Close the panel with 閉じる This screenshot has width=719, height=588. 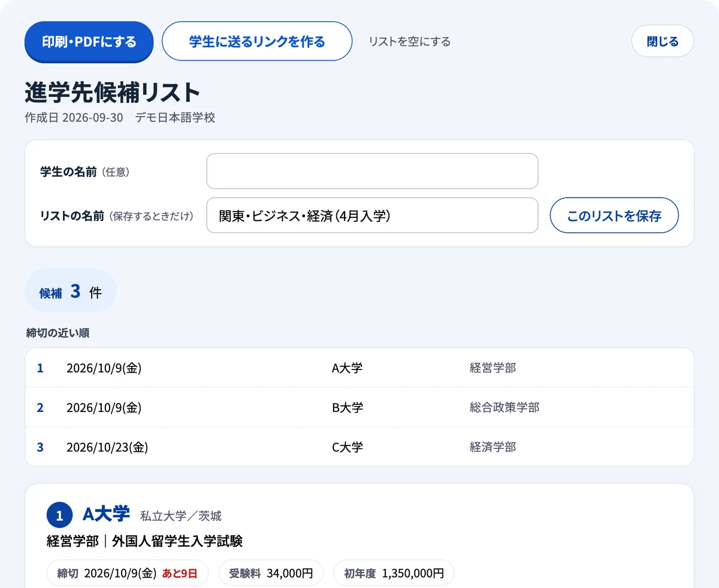663,41
